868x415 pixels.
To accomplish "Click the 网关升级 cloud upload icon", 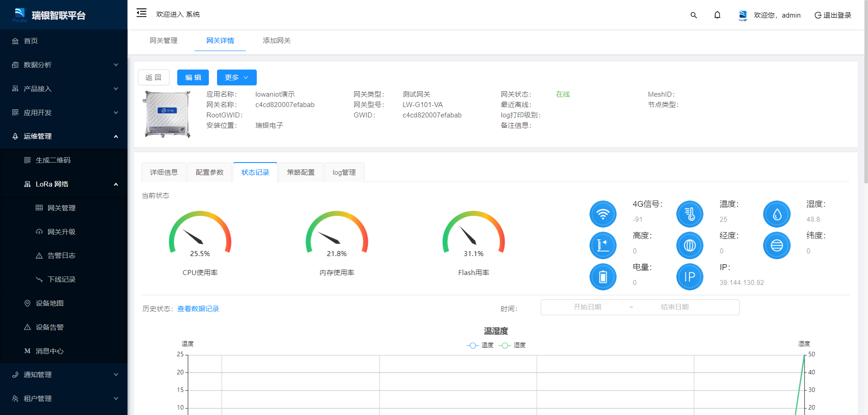I will point(39,232).
